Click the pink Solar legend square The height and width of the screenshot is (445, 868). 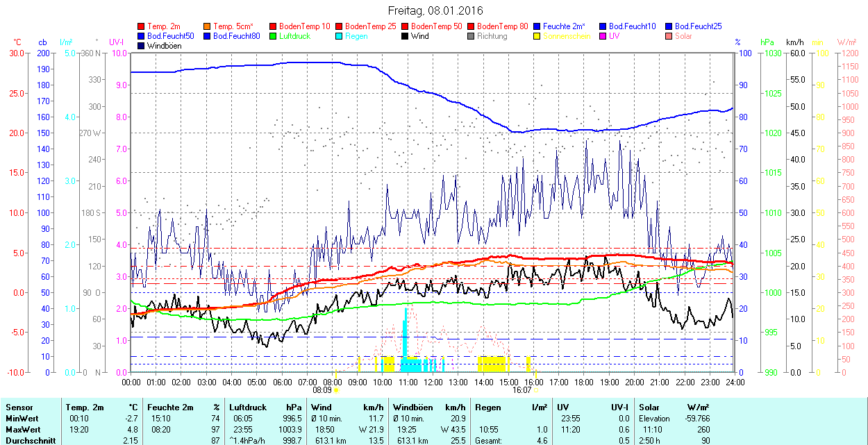coord(669,36)
